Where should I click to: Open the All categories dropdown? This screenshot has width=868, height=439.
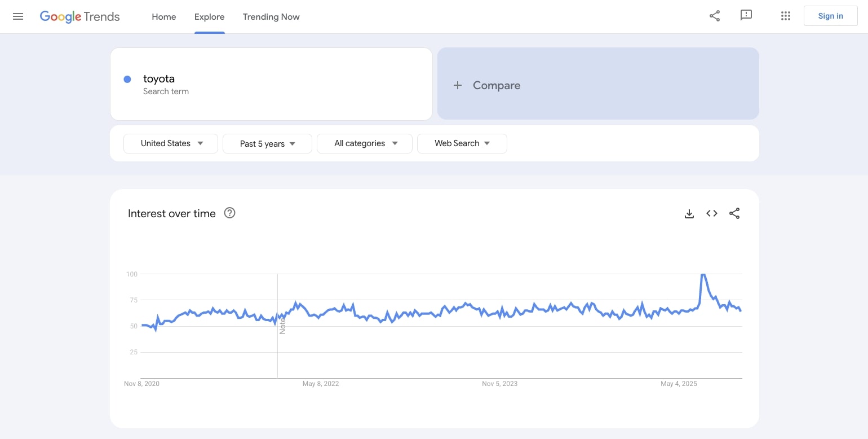[364, 143]
